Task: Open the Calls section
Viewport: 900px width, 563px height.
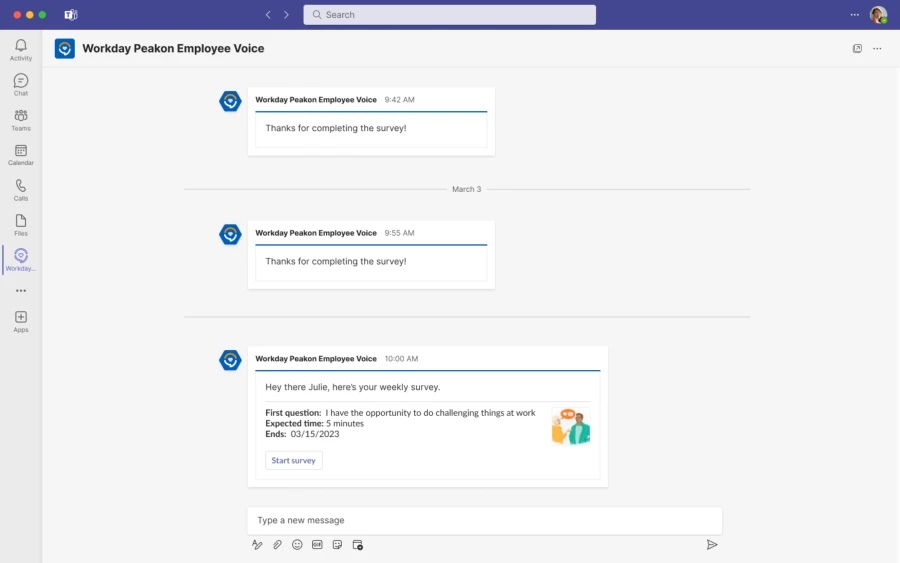Action: tap(21, 190)
